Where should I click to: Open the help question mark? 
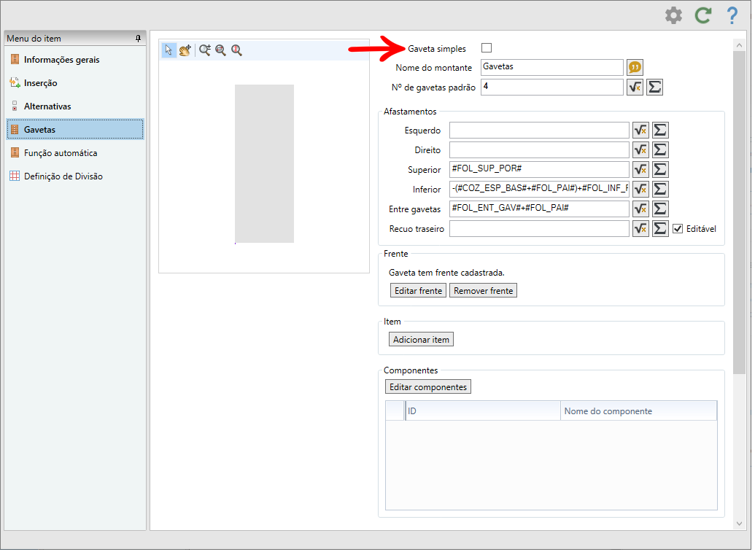point(732,16)
